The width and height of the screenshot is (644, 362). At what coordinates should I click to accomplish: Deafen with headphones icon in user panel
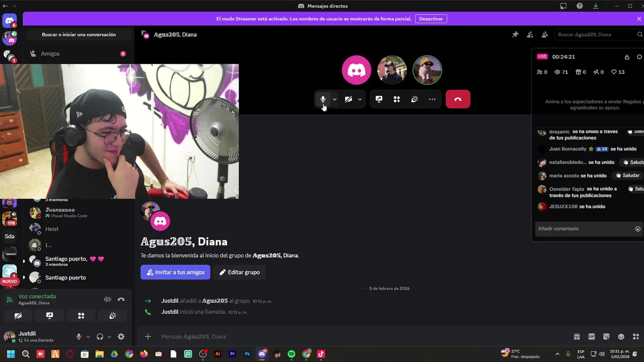pos(100,337)
